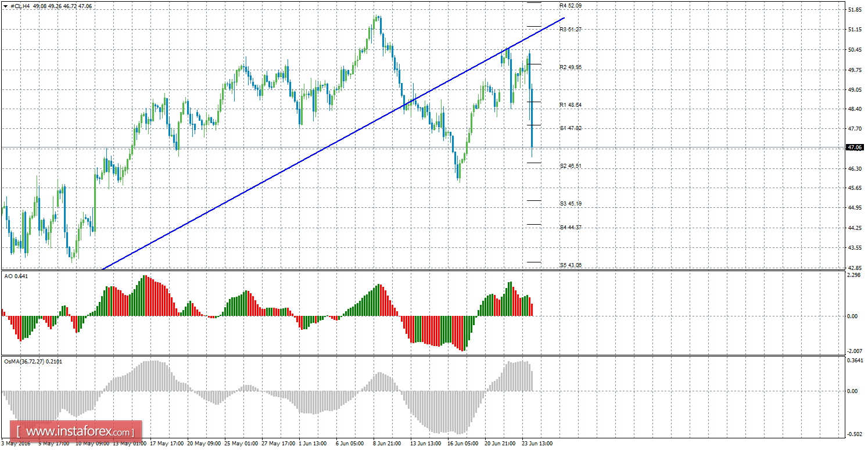This screenshot has width=868, height=450.
Task: Click 2.298 on the AO scale
Action: [855, 275]
